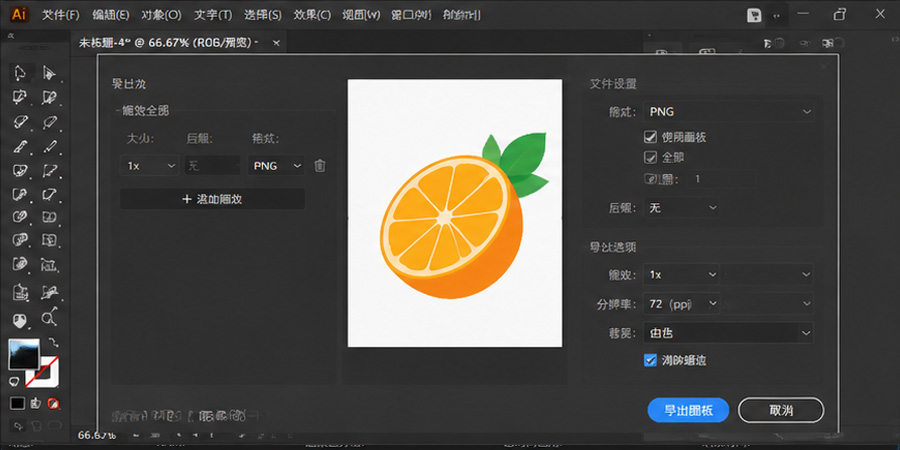Image resolution: width=900 pixels, height=450 pixels.
Task: Close the 未标题-4 document tab
Action: coord(276,43)
